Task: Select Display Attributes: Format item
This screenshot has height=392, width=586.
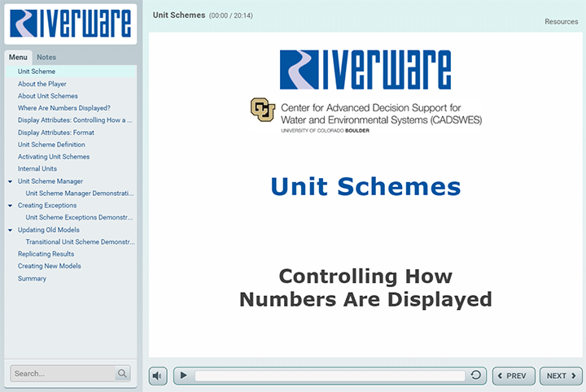Action: (56, 133)
